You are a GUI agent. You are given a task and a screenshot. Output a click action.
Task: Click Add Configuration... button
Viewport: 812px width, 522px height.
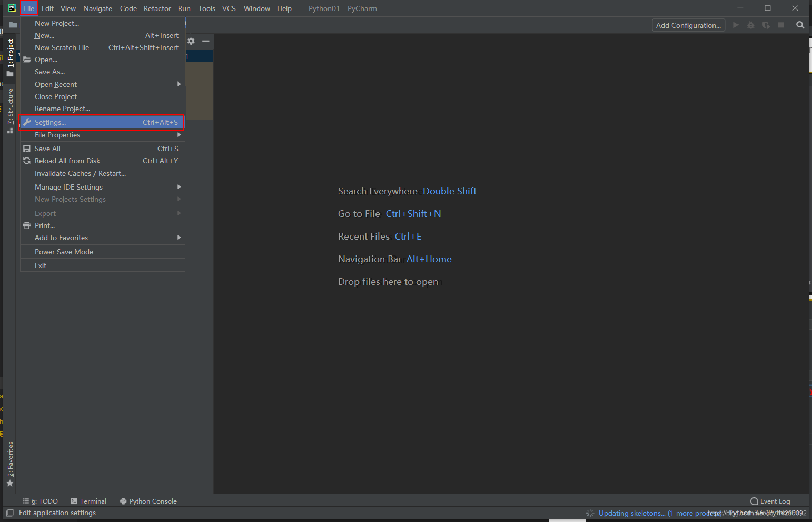(688, 25)
